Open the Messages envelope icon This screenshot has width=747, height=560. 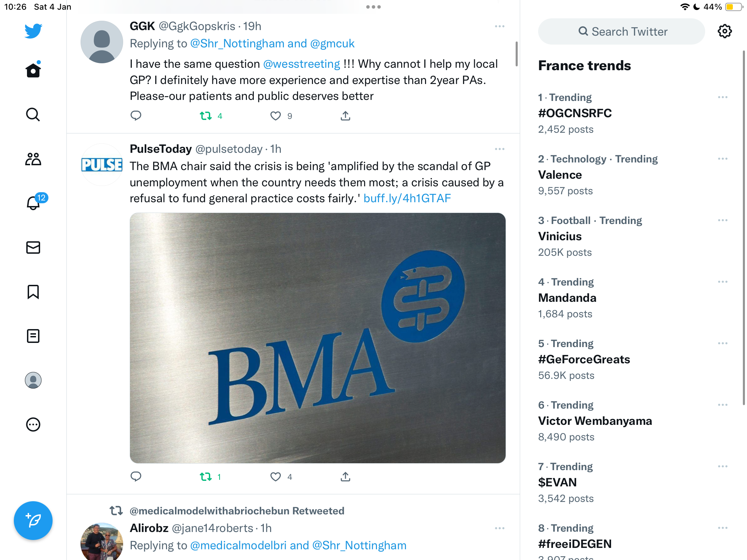click(x=33, y=248)
